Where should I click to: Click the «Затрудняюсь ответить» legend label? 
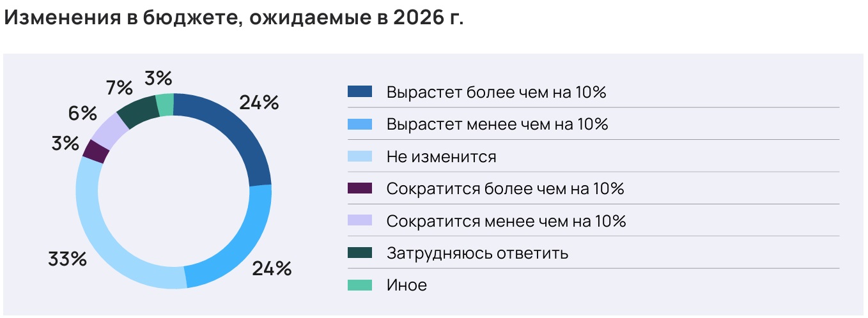[x=477, y=253]
